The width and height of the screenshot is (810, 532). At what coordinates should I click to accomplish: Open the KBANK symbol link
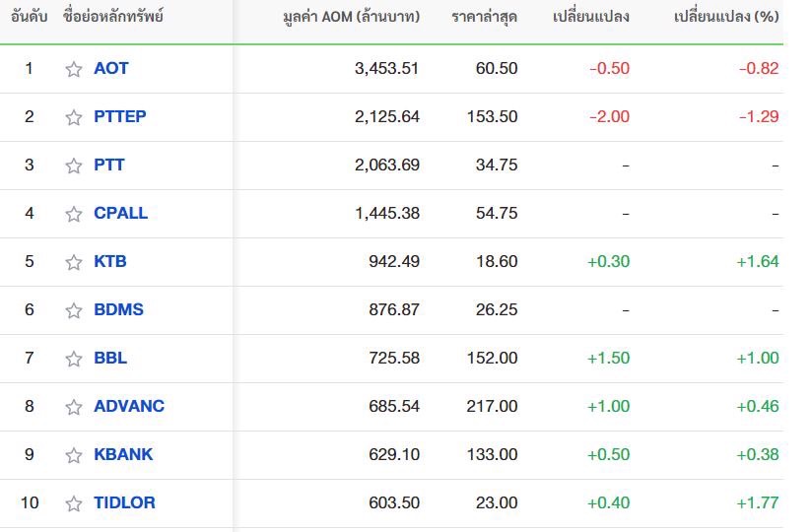click(123, 454)
